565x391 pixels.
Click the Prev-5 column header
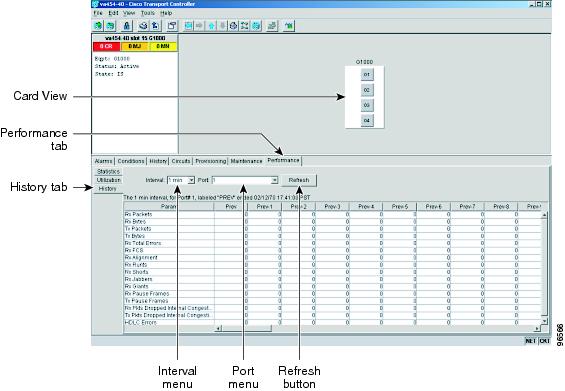coord(400,206)
